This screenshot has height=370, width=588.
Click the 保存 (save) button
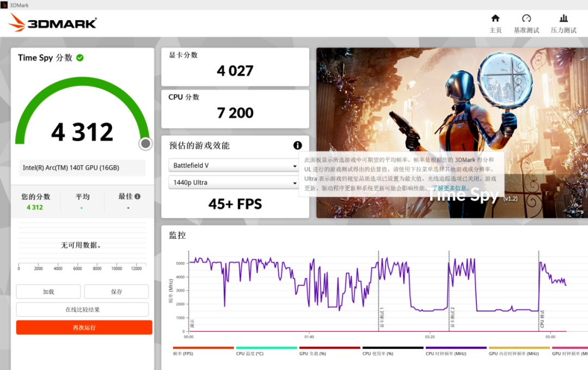click(x=117, y=291)
